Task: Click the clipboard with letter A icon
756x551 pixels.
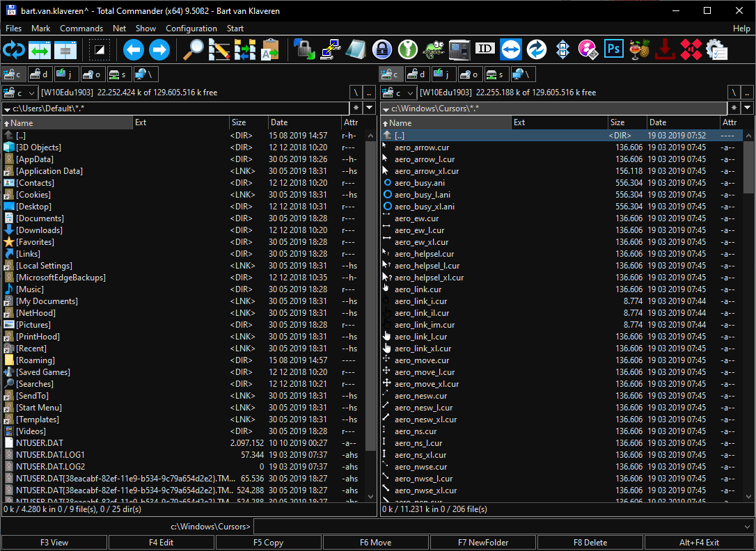Action: (271, 49)
